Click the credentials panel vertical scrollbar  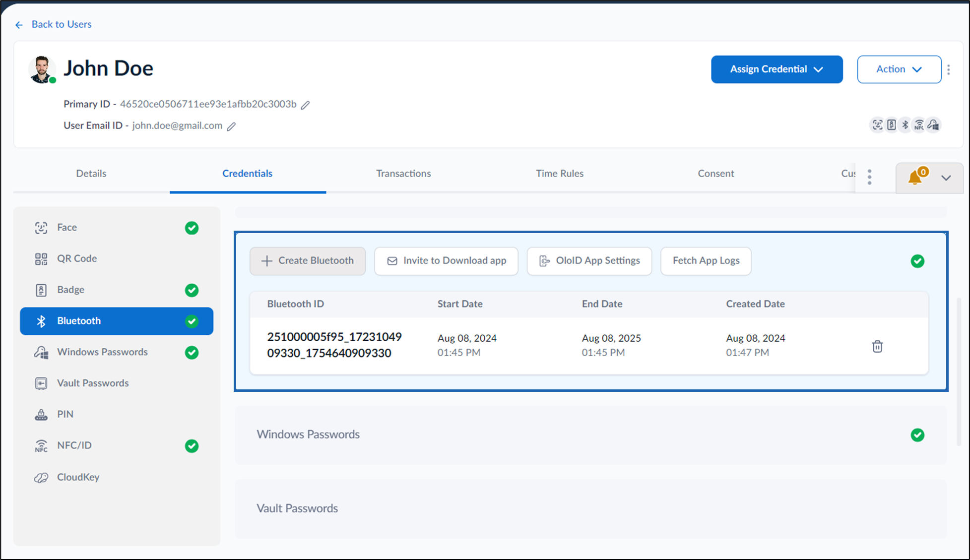[x=959, y=372]
